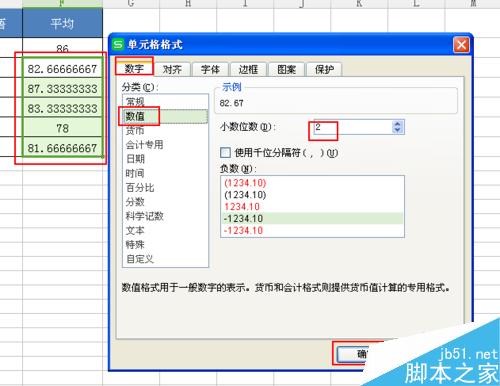Image resolution: width=500 pixels, height=386 pixels.
Task: Click the WPS spreadsheet icon in title bar
Action: point(118,44)
